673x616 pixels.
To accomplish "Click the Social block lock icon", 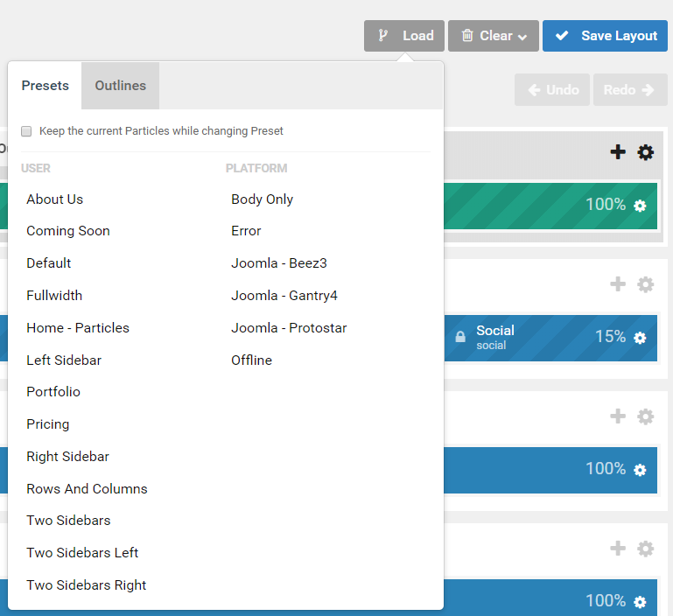I will (x=460, y=337).
